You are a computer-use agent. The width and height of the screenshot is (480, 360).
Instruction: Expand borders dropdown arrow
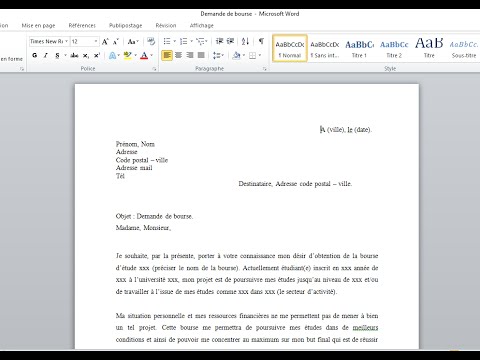(260, 55)
